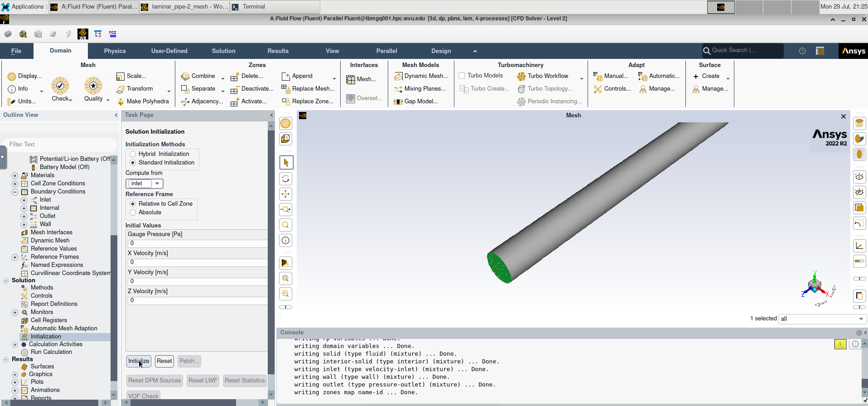Click the Filter Text field
Screen dimensions: 868x406
click(59, 144)
